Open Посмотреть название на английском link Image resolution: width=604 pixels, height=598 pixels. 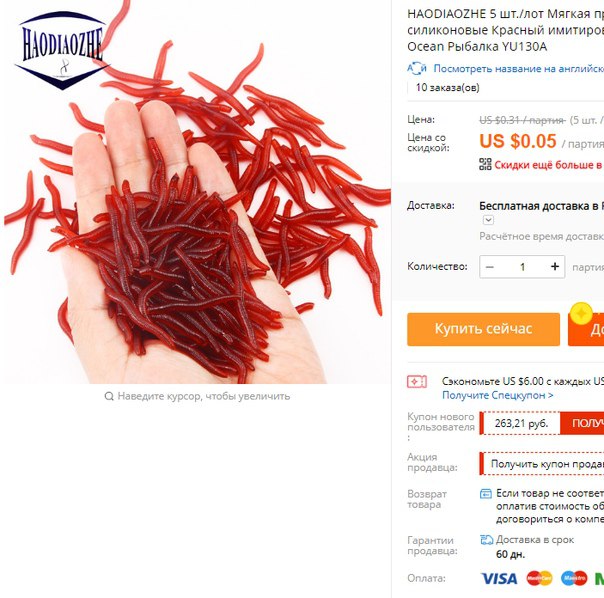pyautogui.click(x=518, y=69)
